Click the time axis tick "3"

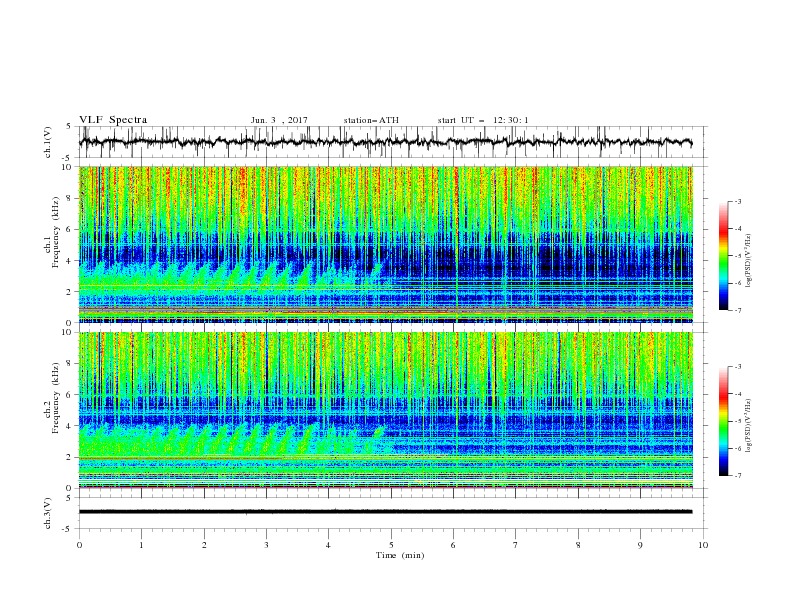[x=266, y=545]
